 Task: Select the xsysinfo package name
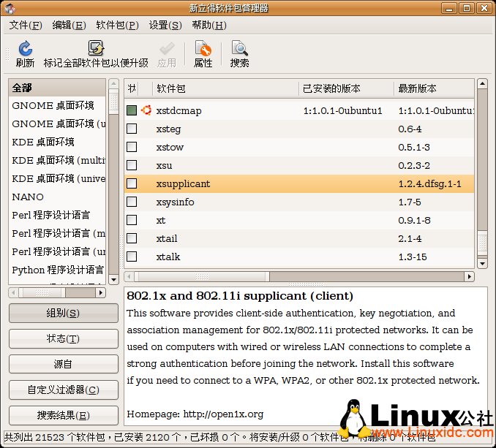(175, 202)
